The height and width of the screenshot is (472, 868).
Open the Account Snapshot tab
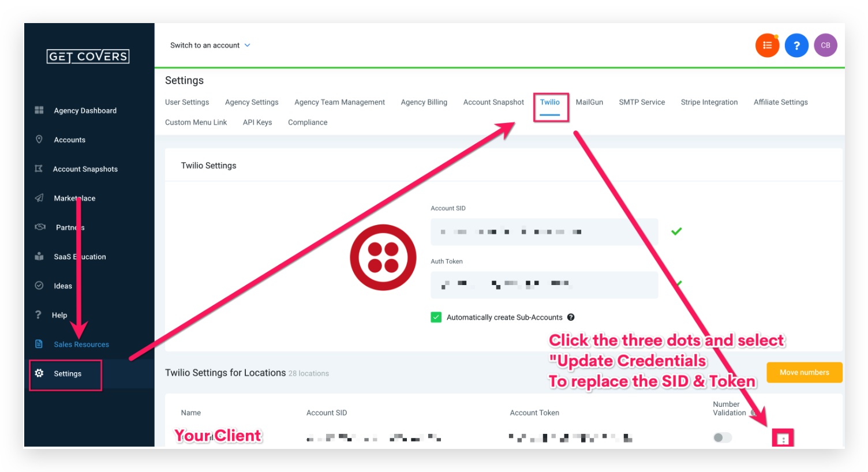point(493,102)
